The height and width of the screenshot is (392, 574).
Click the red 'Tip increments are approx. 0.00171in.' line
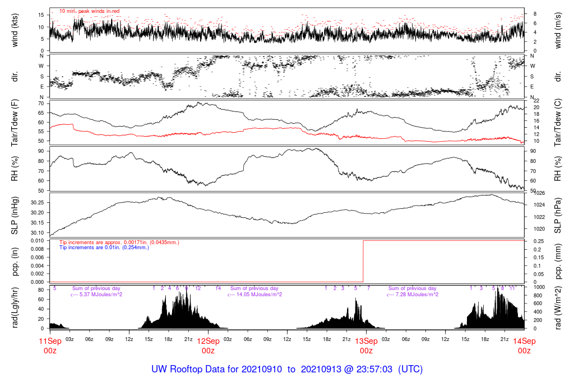[x=119, y=242]
